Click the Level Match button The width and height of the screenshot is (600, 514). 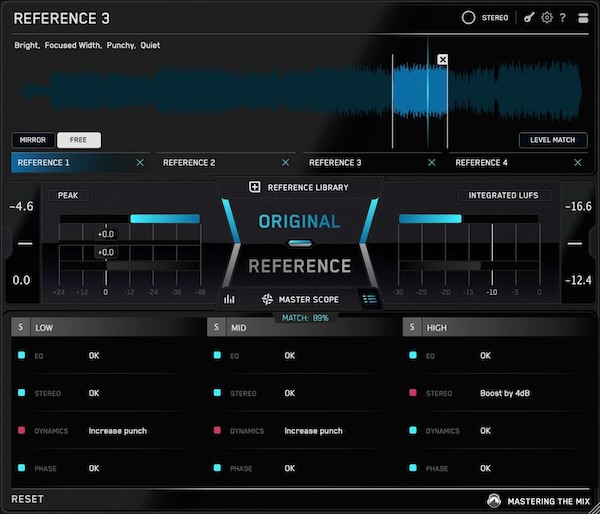(553, 140)
